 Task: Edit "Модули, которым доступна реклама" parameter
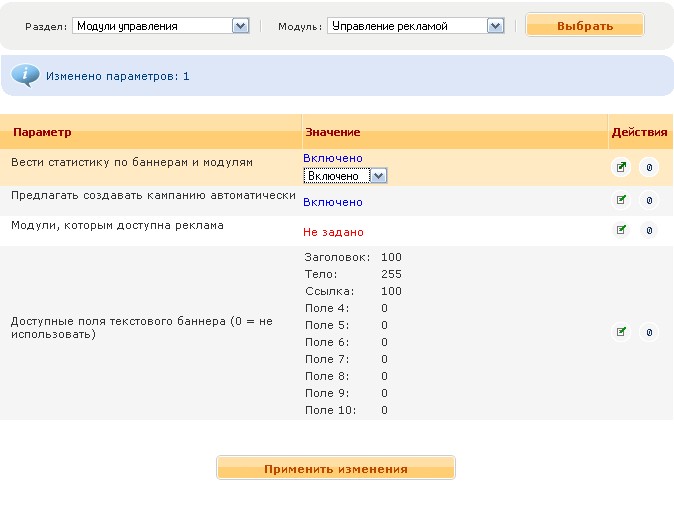[x=621, y=230]
